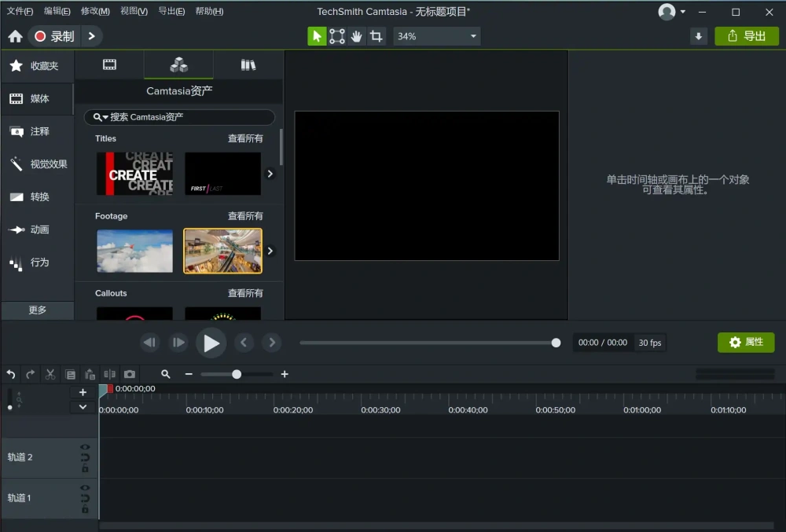Click 查看所有 next to Footage
The width and height of the screenshot is (786, 532).
[245, 216]
